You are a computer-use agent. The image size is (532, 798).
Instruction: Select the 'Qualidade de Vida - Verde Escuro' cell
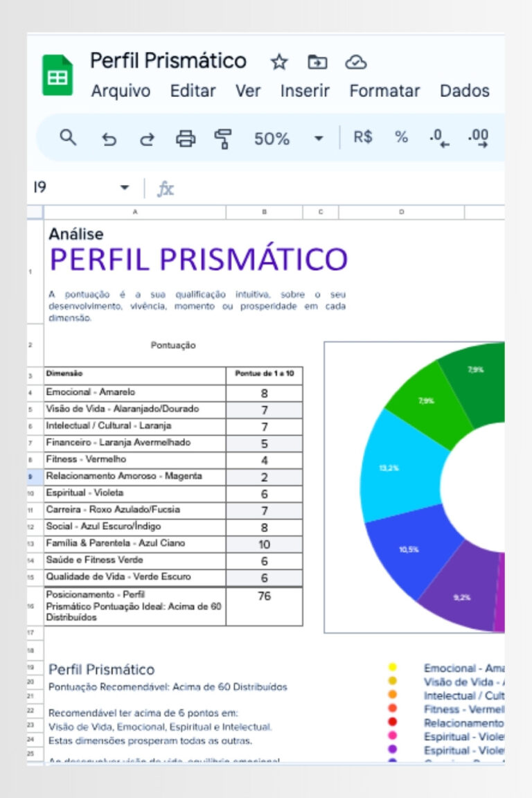135,577
